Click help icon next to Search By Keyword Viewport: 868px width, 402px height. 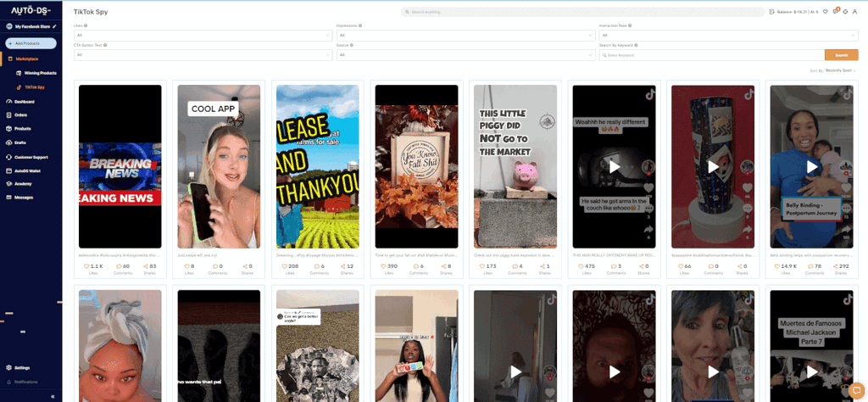coord(636,46)
